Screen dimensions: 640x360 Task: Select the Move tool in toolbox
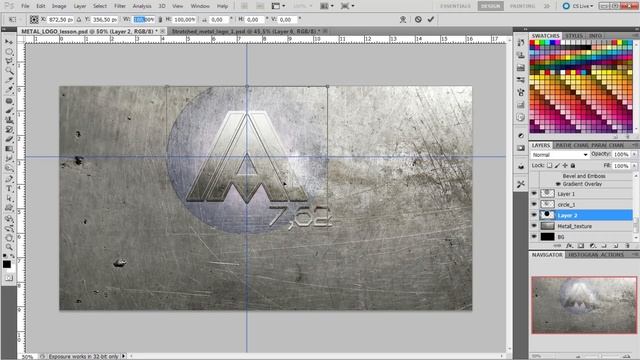(9, 42)
